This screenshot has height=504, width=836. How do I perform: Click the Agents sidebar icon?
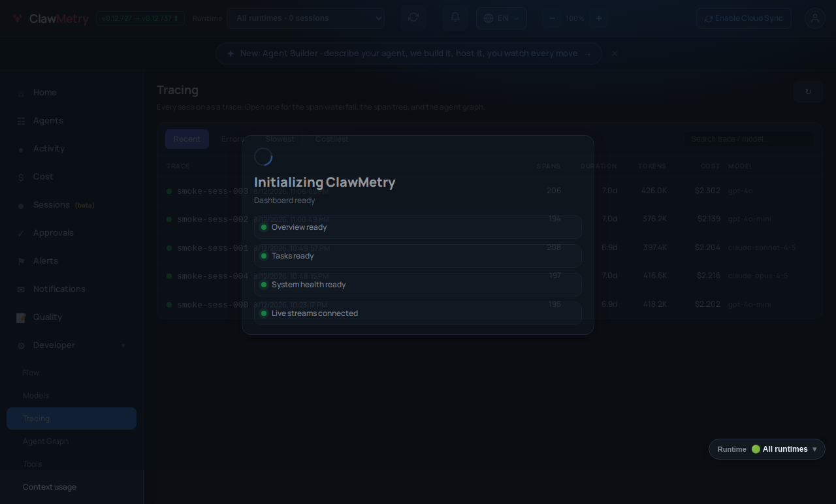point(21,121)
